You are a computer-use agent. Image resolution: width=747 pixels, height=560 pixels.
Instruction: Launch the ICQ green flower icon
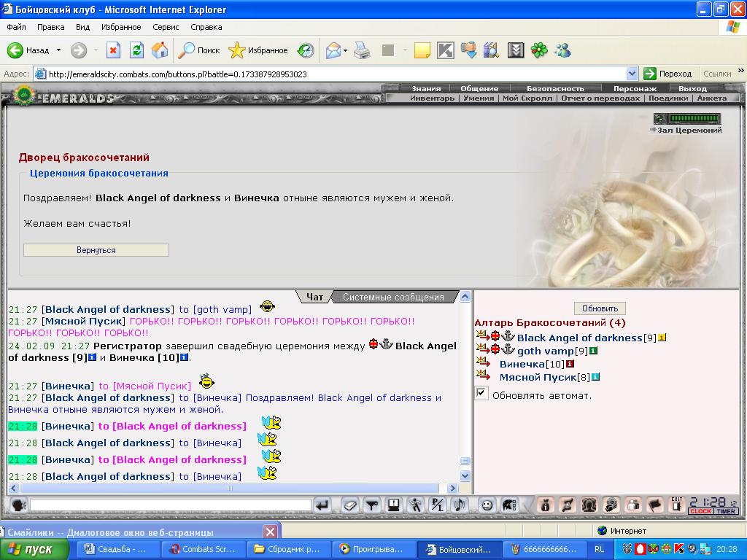pyautogui.click(x=539, y=50)
